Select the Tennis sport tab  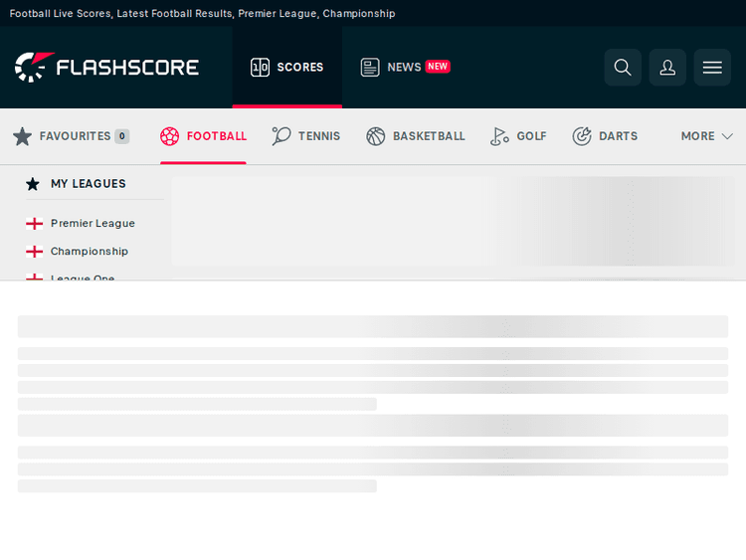(306, 136)
